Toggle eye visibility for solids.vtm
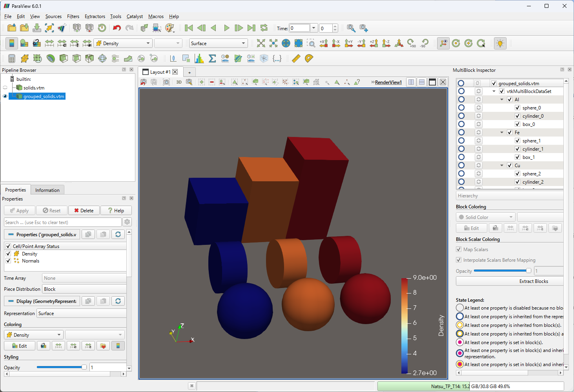574x392 pixels. tap(5, 88)
